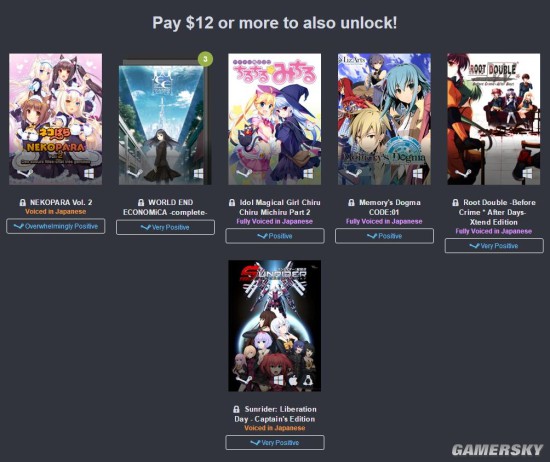Click the lock icon beside Root Double title
This screenshot has width=550, height=462.
click(x=455, y=202)
